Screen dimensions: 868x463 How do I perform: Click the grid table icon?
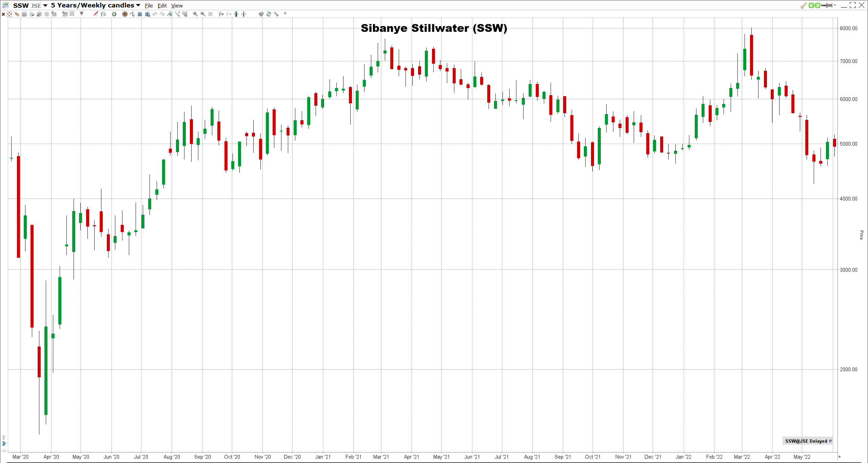pos(24,14)
